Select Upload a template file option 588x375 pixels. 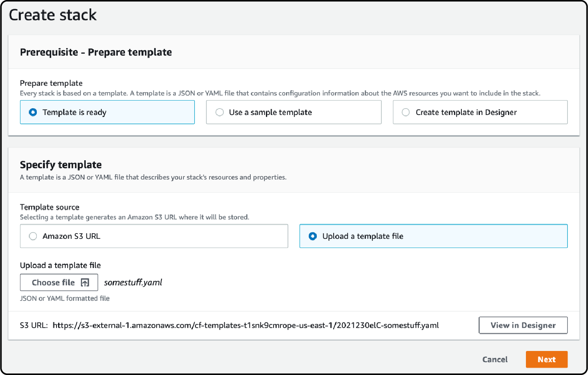(433, 236)
